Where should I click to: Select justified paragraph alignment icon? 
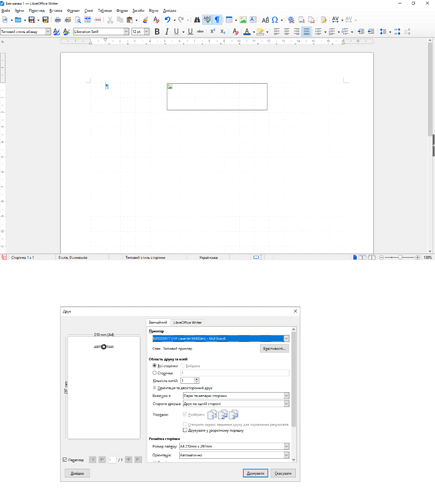tap(306, 32)
